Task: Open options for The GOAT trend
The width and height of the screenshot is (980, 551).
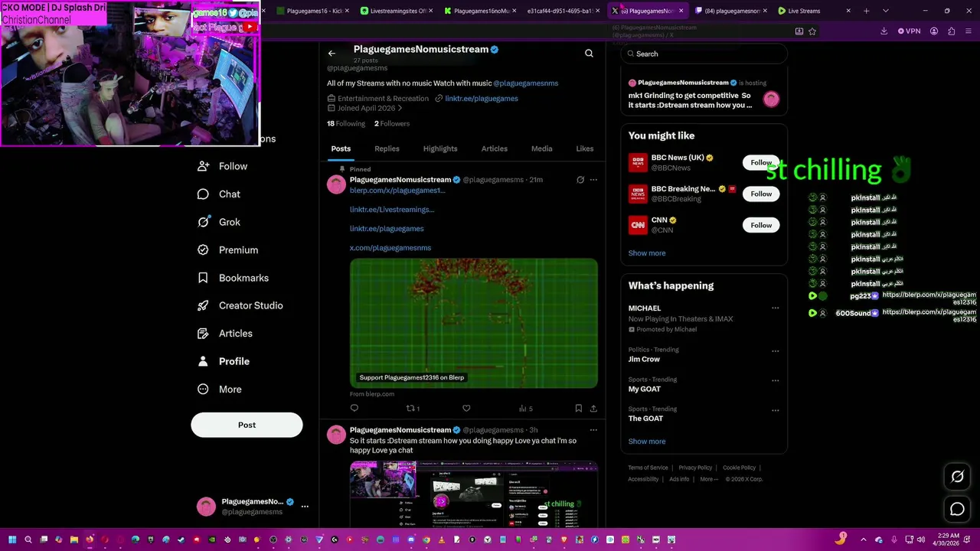Action: (775, 410)
